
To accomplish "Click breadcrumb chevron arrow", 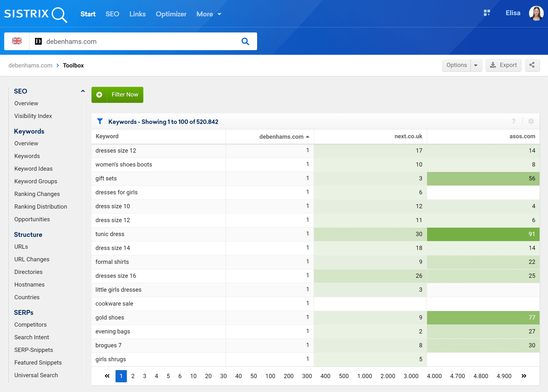I will pyautogui.click(x=58, y=65).
